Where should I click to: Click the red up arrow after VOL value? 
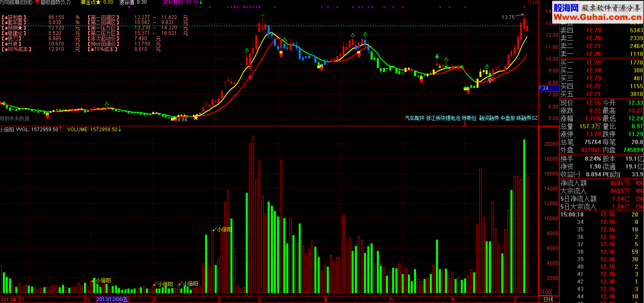pos(60,129)
